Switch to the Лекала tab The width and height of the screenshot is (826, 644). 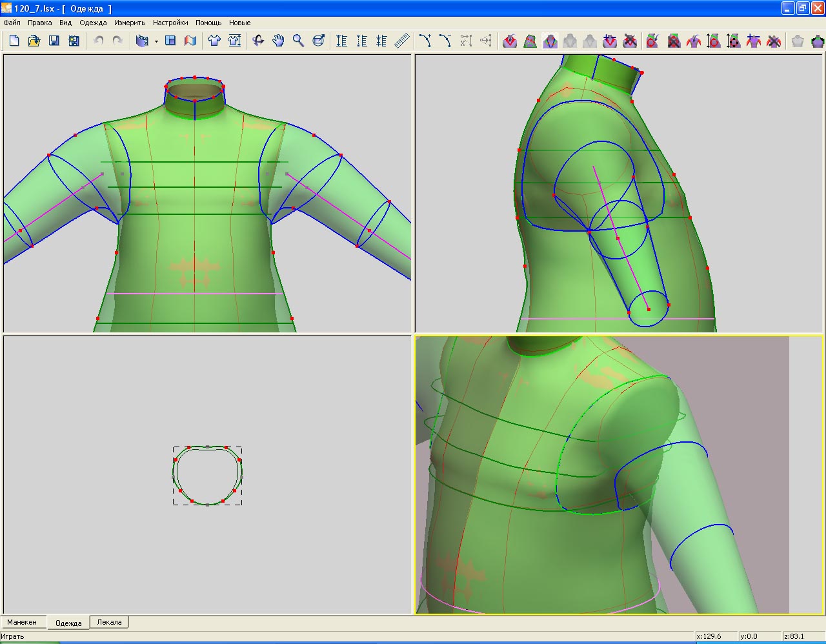click(x=109, y=622)
